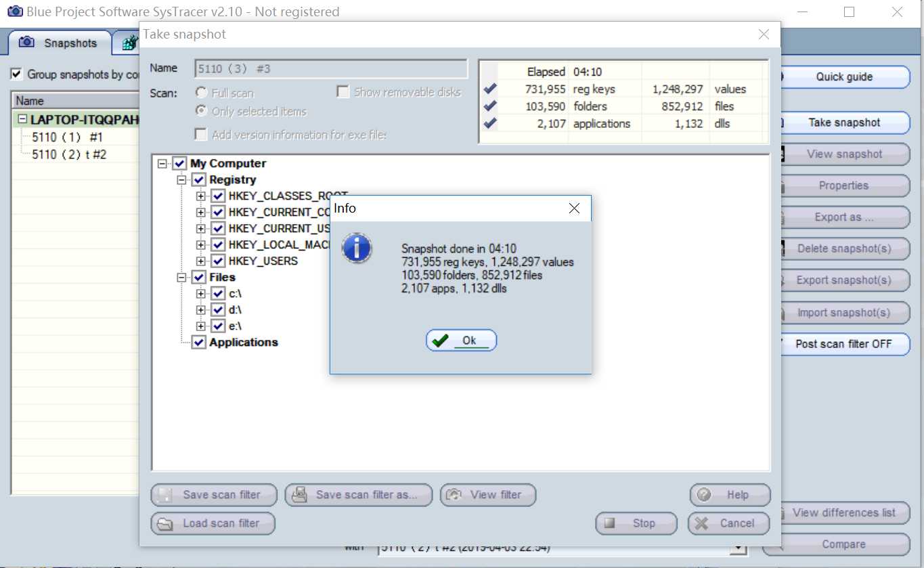Click the Cancel X icon
Viewport: 924px width, 568px height.
click(702, 523)
